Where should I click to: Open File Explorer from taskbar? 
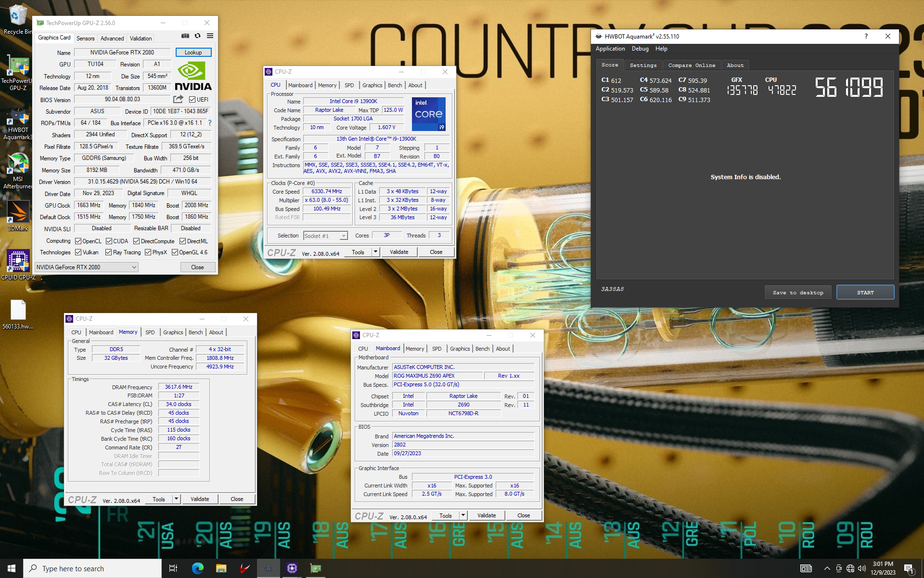click(x=221, y=568)
